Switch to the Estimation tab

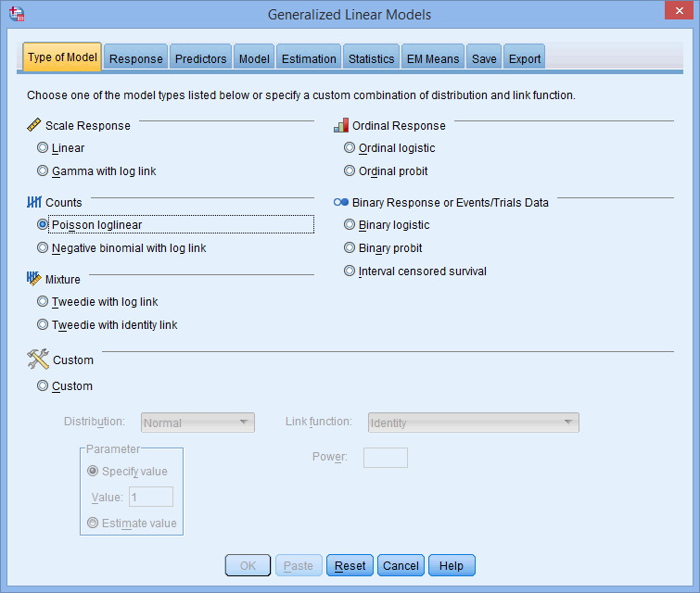pos(309,58)
